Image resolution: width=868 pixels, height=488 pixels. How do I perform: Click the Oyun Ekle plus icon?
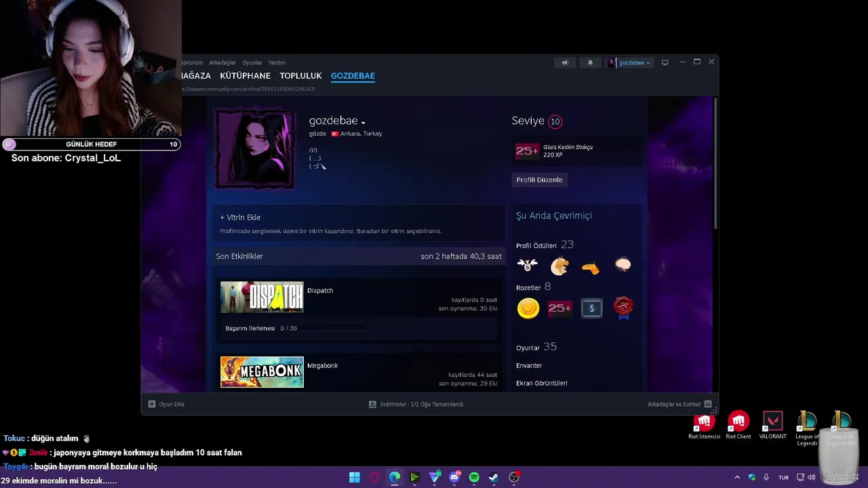click(152, 404)
